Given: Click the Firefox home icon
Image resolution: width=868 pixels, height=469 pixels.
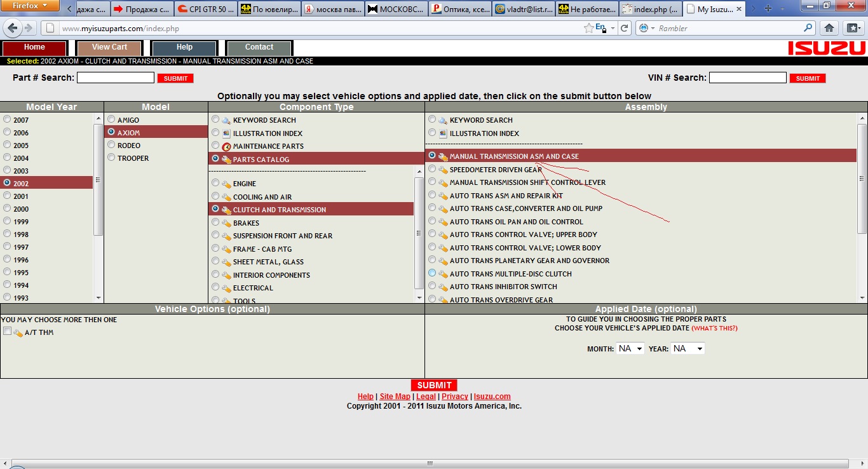Looking at the screenshot, I should pos(829,28).
